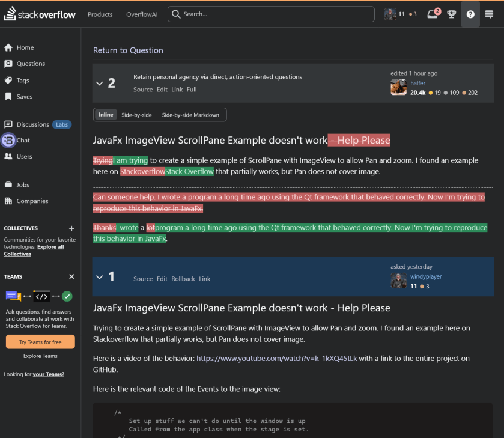Click into the Search input field
504x438 pixels.
[x=276, y=14]
